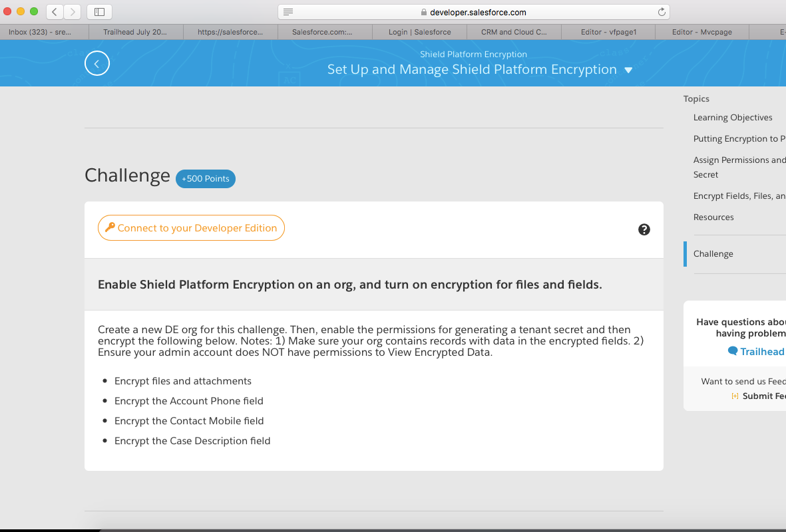Click the 'Have questions' help card text
Viewport: 786px width, 532px height.
tap(741, 328)
